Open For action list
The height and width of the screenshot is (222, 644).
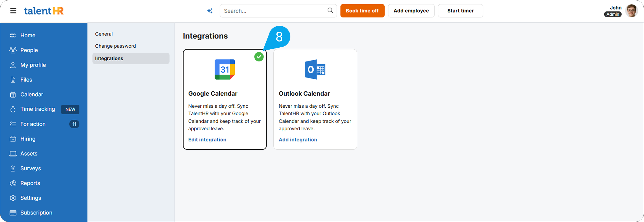33,124
